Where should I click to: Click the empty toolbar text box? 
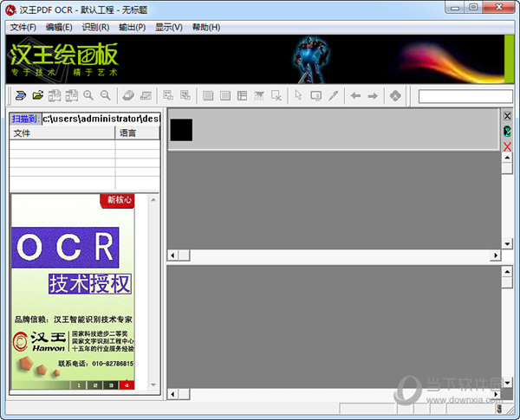(465, 96)
